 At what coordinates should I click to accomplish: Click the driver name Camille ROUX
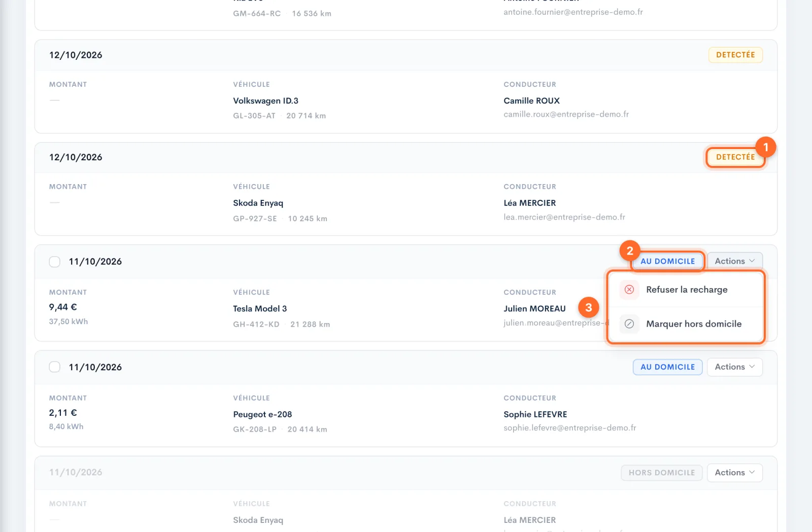531,101
